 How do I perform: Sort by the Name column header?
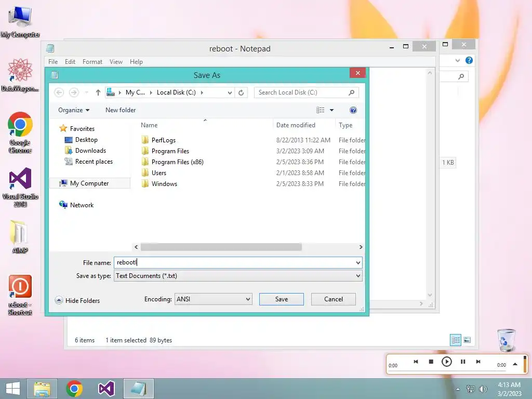pos(149,125)
